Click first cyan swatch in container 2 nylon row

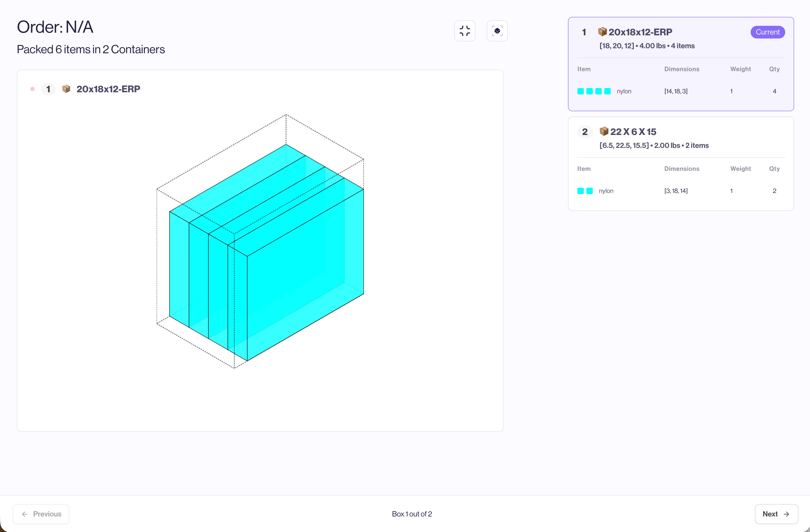click(581, 191)
